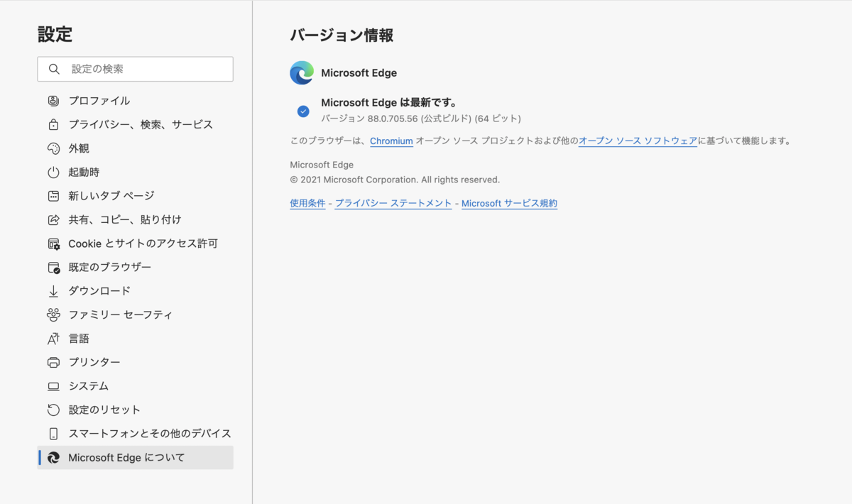Click the phone icon beside スマートフォンとその他のデバイス
The image size is (852, 504).
pos(53,434)
